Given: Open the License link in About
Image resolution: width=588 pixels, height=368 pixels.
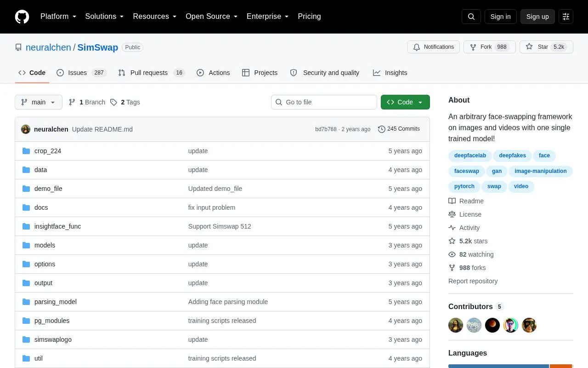Looking at the screenshot, I should (x=465, y=214).
